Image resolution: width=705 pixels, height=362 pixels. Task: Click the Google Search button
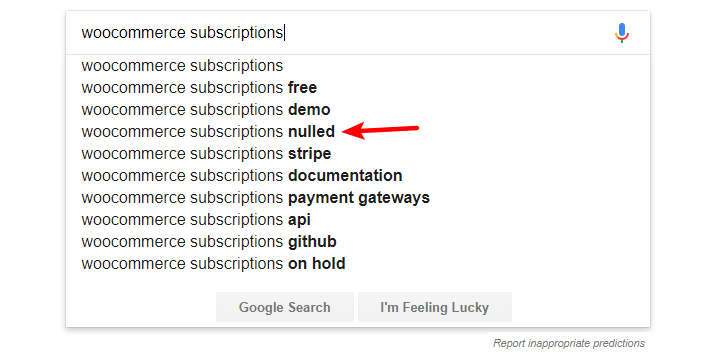[x=285, y=307]
